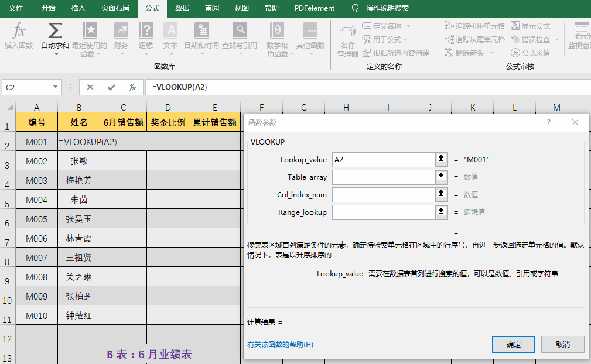The height and width of the screenshot is (364, 591).
Task: Switch to the Review (审阅) tab
Action: 212,8
